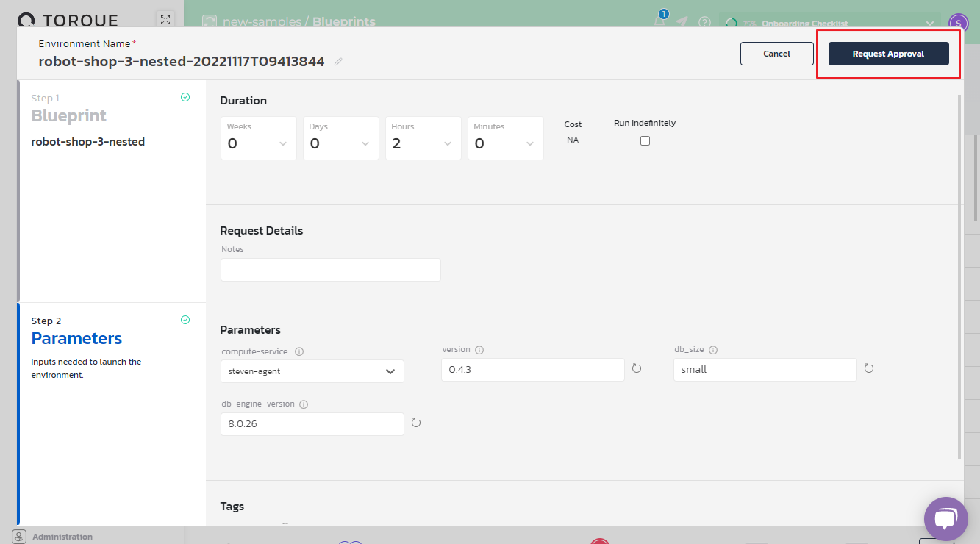Click the Step 2 Parameters completion checkmark
980x544 pixels.
tap(185, 320)
